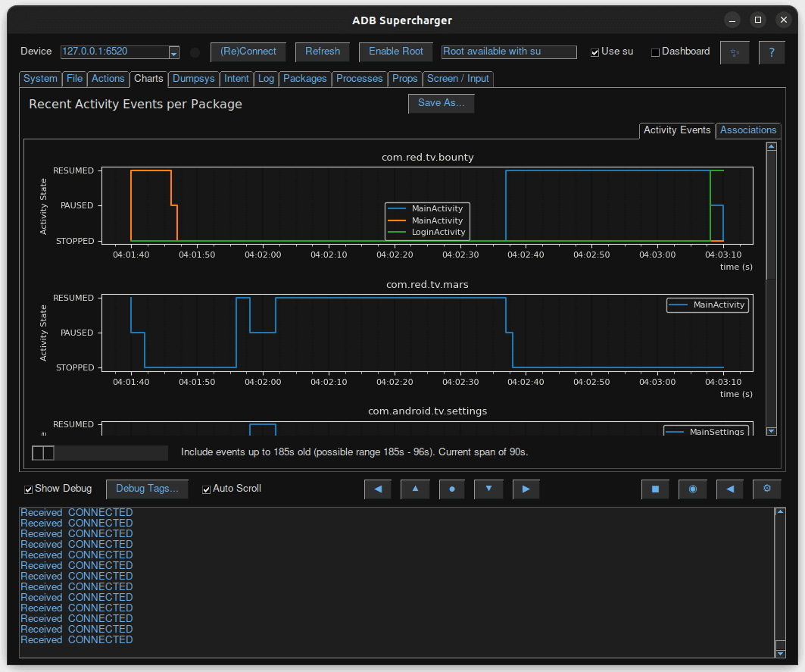Switch to the Intent tab

click(236, 79)
